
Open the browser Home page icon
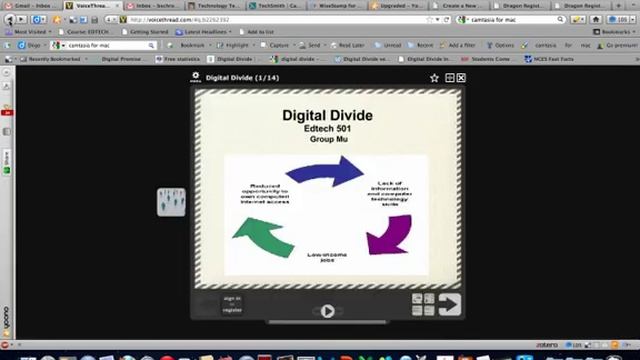[596, 19]
